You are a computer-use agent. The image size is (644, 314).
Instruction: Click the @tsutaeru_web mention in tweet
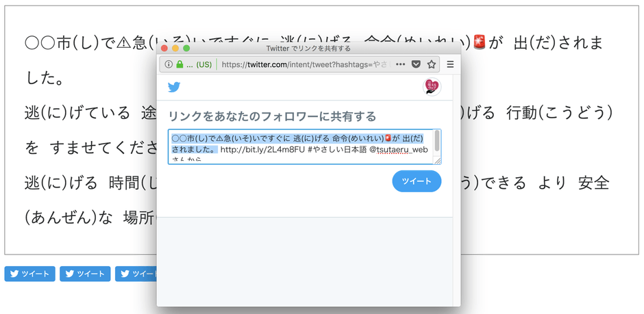(x=399, y=150)
